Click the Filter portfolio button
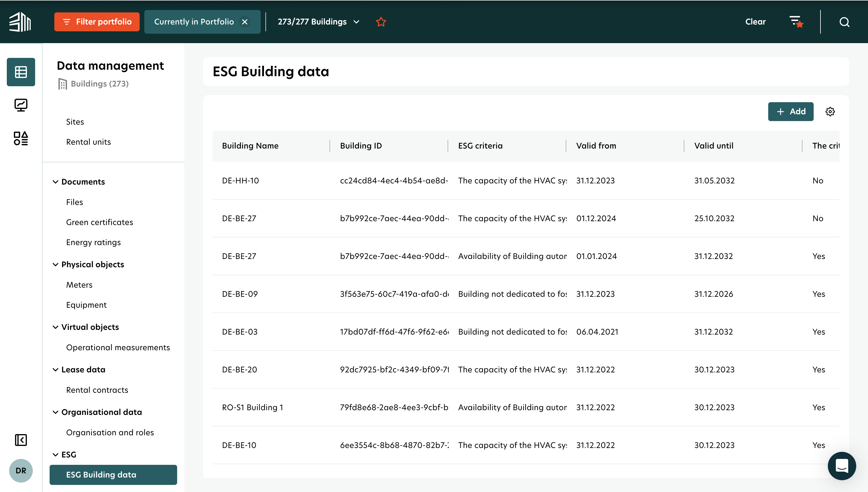Viewport: 868px width, 492px height. click(x=97, y=22)
